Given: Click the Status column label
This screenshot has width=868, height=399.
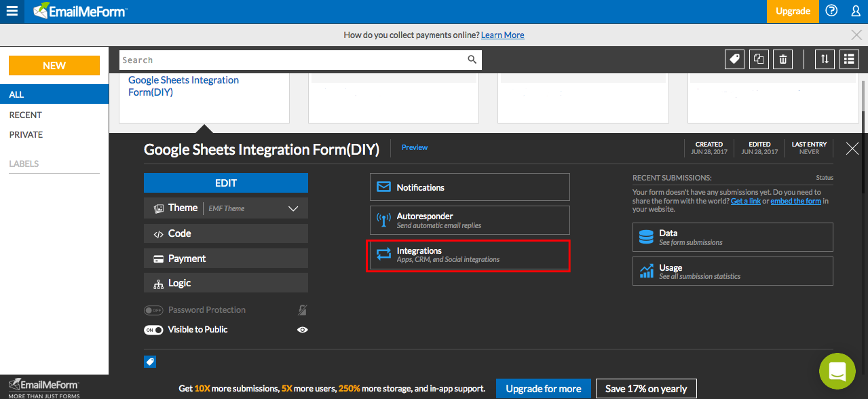Looking at the screenshot, I should [825, 178].
